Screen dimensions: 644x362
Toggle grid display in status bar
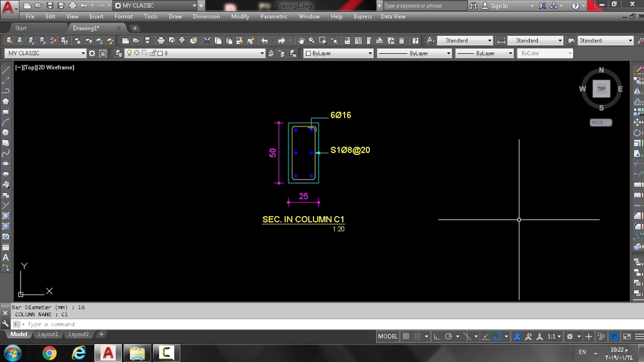point(406,336)
